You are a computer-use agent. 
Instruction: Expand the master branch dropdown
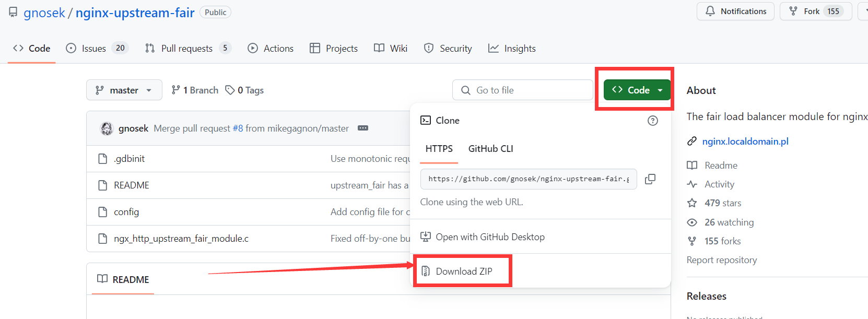[124, 90]
